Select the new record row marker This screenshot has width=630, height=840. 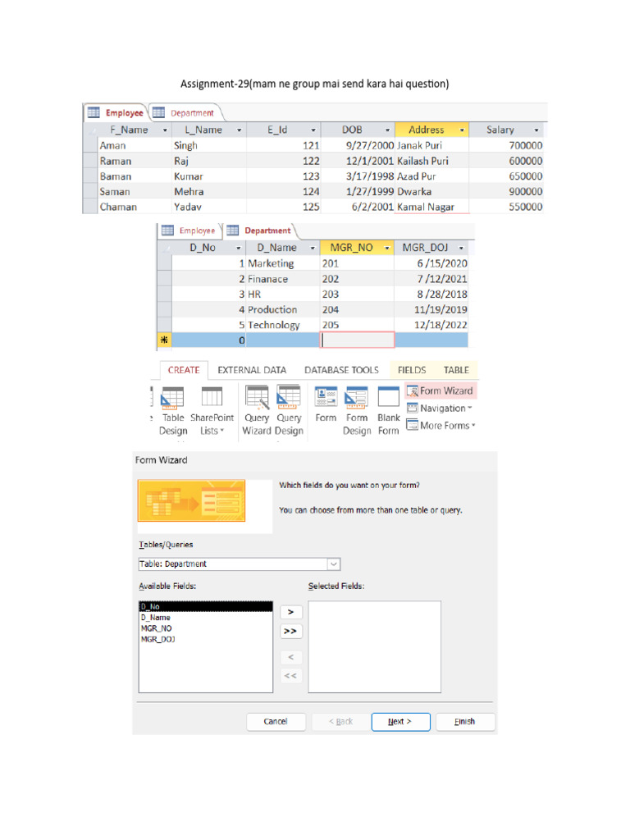point(164,340)
